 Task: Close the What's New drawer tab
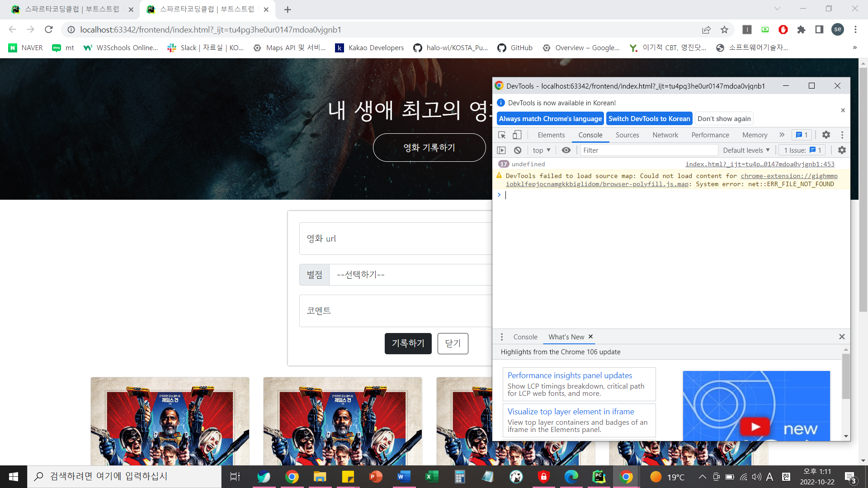(590, 337)
